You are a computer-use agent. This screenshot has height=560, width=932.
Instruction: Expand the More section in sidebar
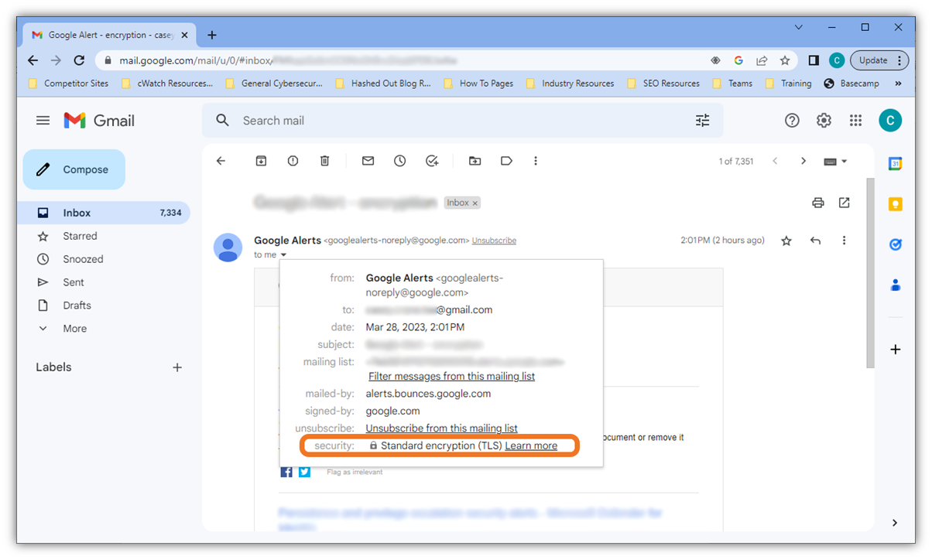coord(74,328)
